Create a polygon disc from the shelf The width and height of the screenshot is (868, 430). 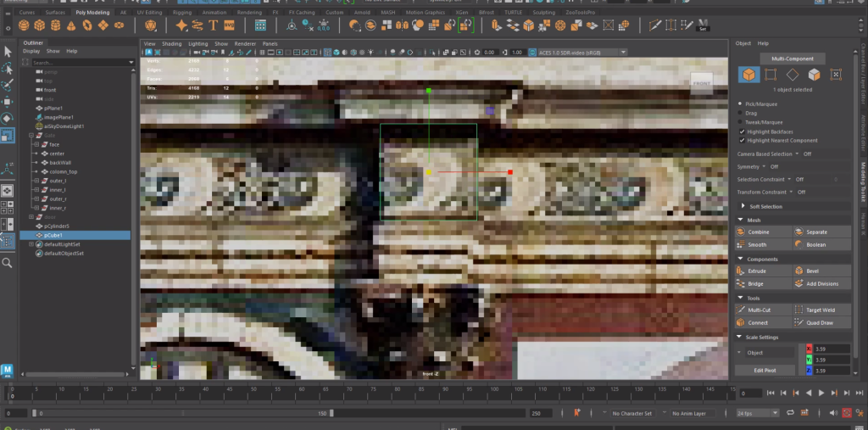tap(119, 25)
